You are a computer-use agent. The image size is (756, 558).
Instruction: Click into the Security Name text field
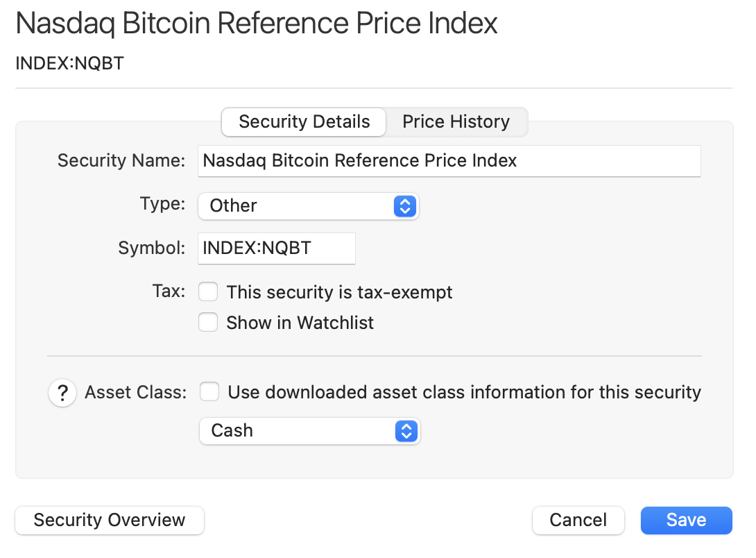[x=449, y=161]
